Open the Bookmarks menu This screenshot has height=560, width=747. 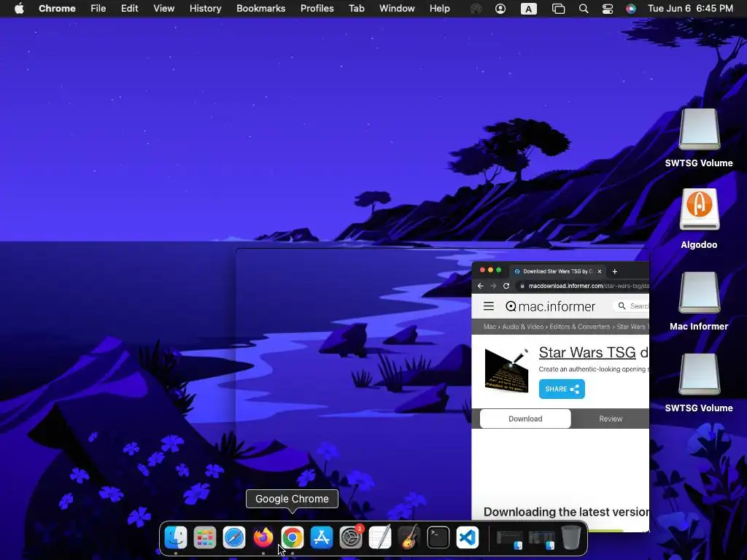260,8
